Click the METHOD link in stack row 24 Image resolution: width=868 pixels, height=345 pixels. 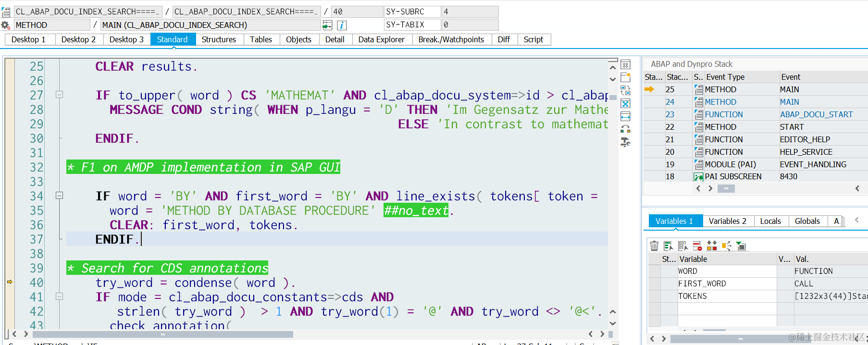pyautogui.click(x=720, y=102)
